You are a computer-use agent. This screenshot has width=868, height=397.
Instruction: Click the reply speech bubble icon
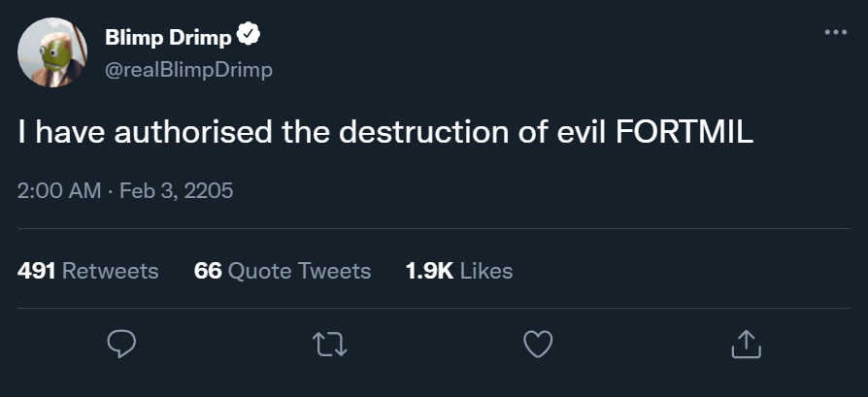tap(120, 342)
